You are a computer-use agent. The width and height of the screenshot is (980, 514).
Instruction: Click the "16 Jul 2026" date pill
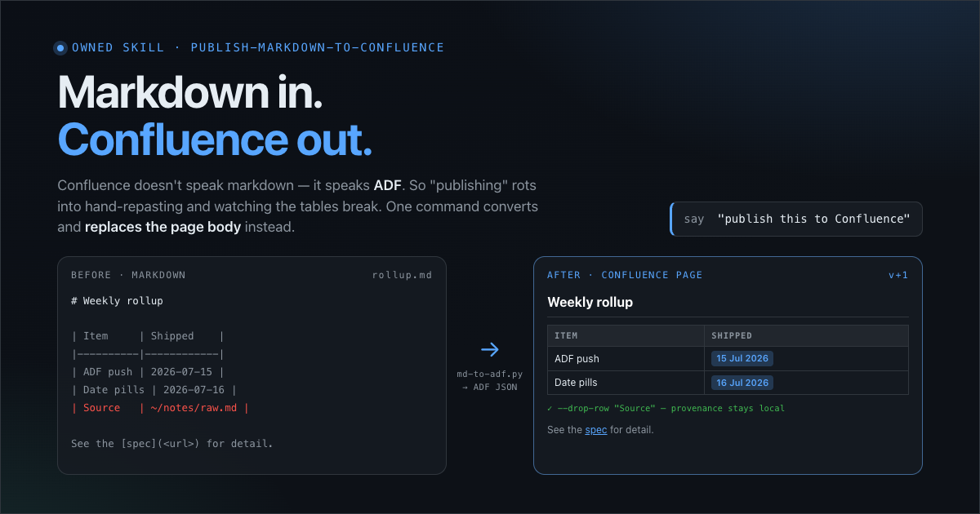coord(742,383)
